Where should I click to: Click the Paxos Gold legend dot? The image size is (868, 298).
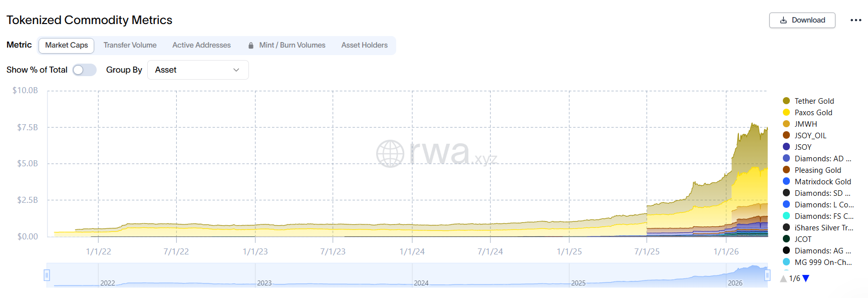[x=785, y=112]
